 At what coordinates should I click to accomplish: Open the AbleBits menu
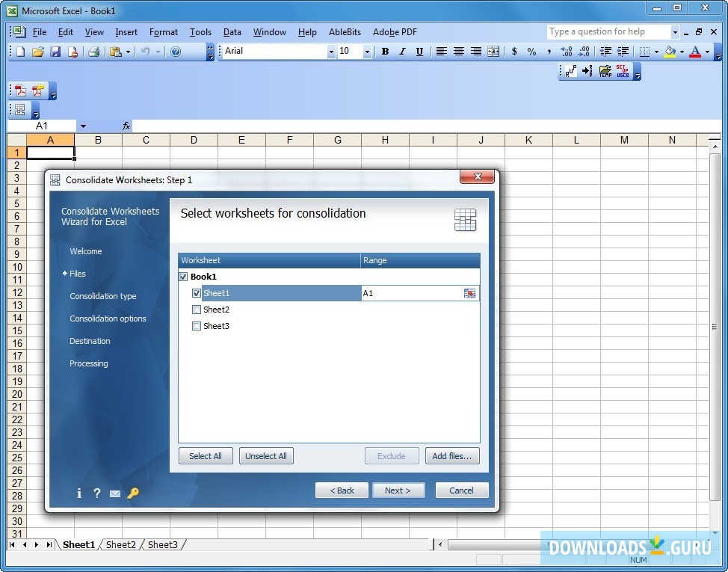[345, 32]
